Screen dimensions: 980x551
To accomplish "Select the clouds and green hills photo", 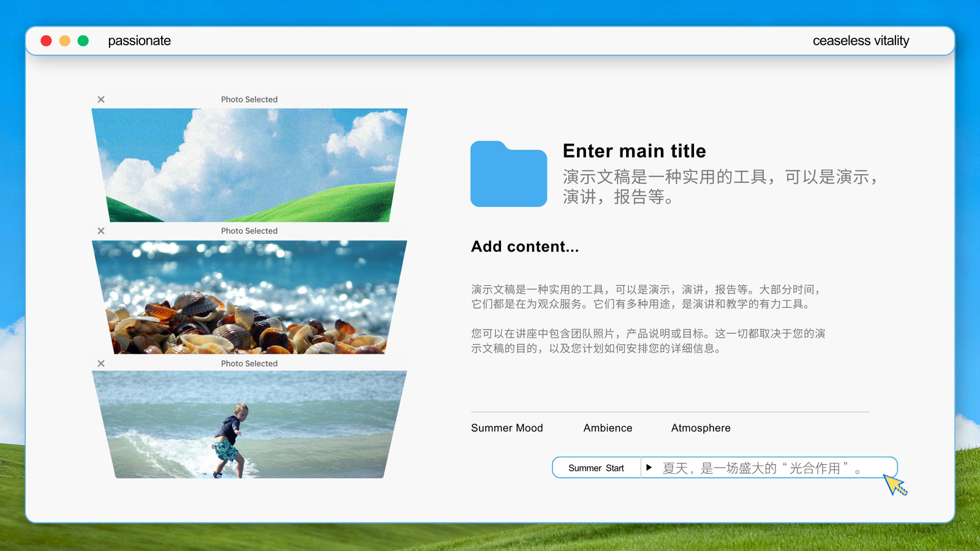I will pos(249,165).
